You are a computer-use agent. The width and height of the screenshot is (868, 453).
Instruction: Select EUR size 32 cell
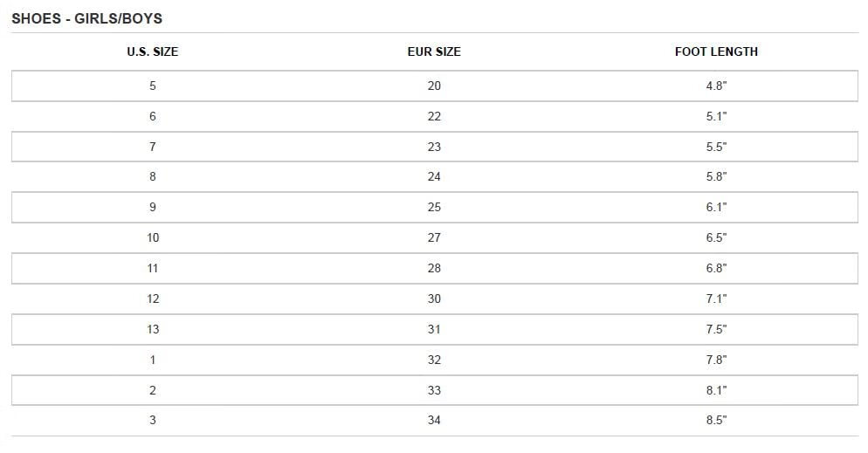click(434, 360)
